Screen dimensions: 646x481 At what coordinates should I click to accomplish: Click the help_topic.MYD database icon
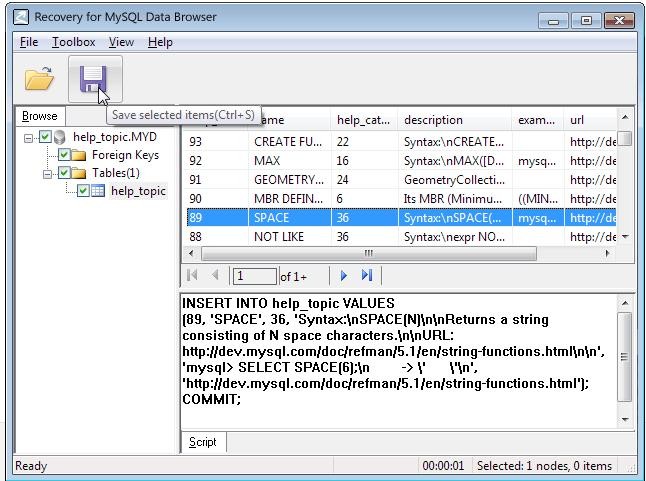coord(60,137)
